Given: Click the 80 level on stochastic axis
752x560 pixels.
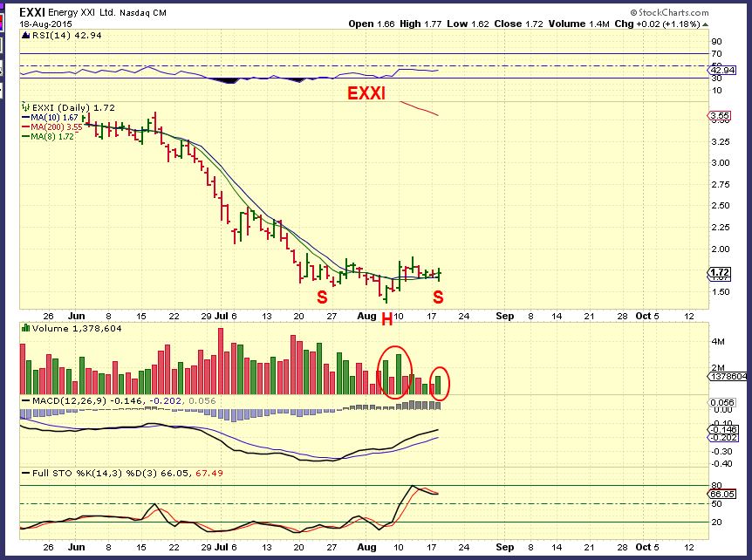Looking at the screenshot, I should [716, 486].
